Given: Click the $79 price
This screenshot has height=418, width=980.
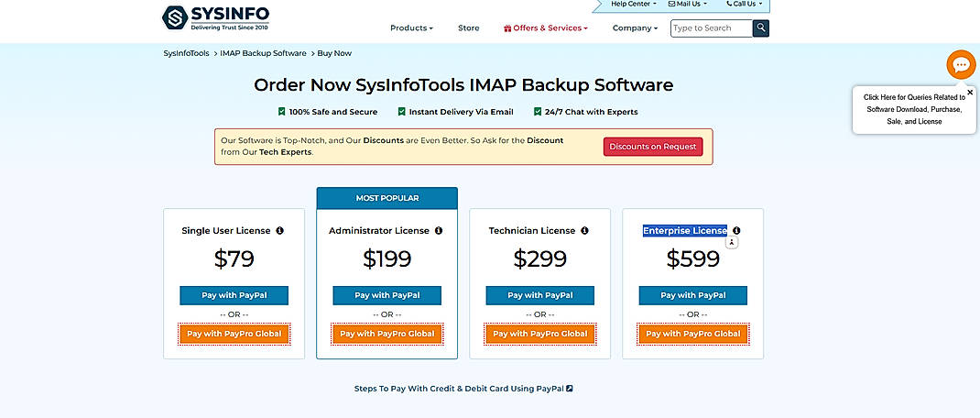Looking at the screenshot, I should click(x=234, y=258).
